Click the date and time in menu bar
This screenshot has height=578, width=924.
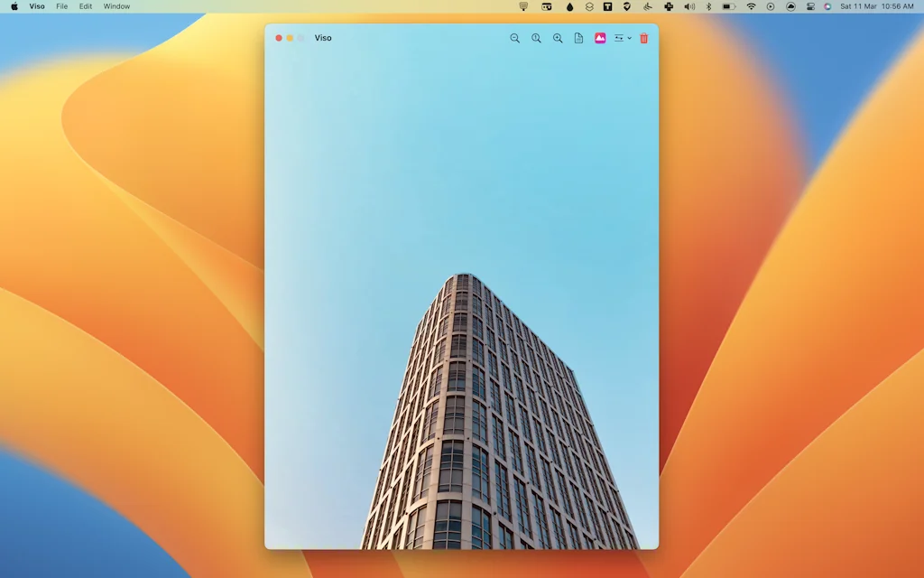(x=876, y=6)
